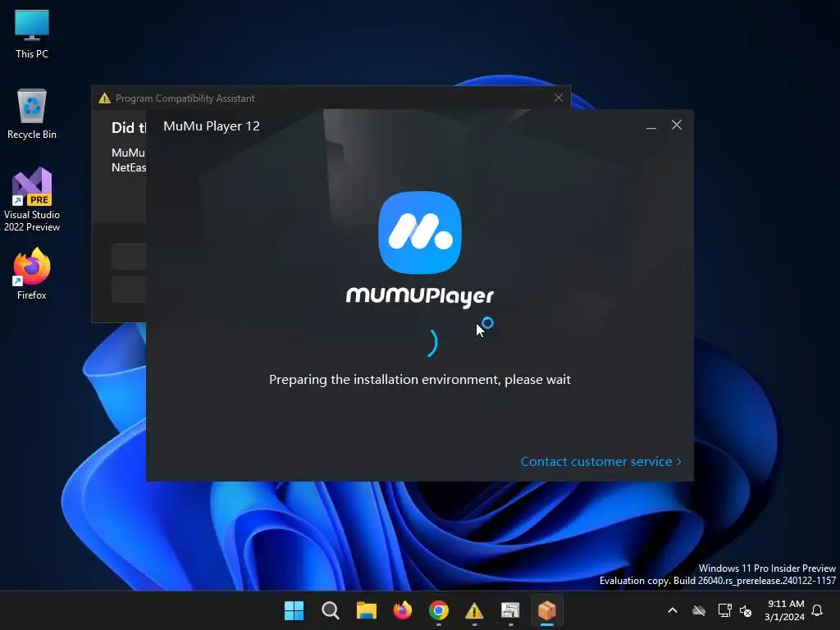The width and height of the screenshot is (840, 630).
Task: Click the MUMUPlayer wordmark text
Action: tap(420, 296)
